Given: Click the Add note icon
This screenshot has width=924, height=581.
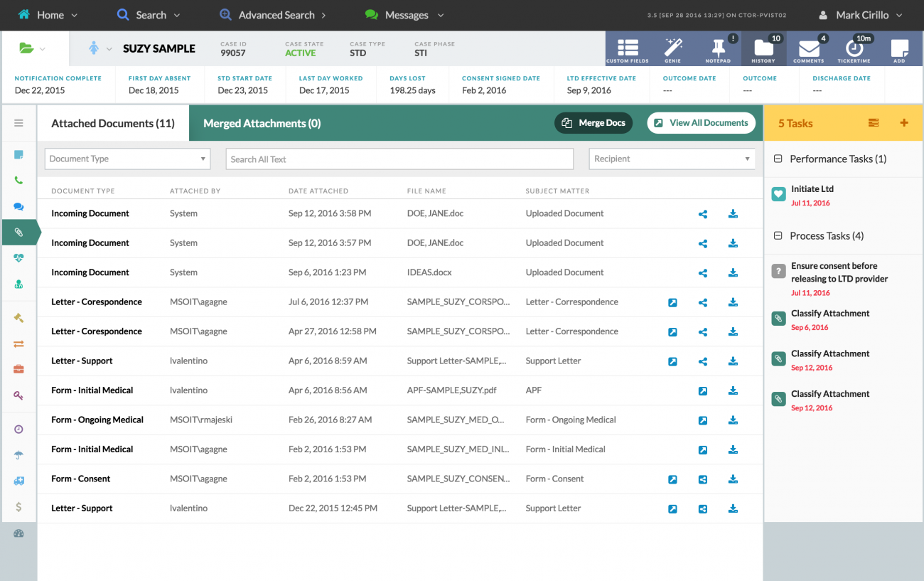Looking at the screenshot, I should (899, 49).
